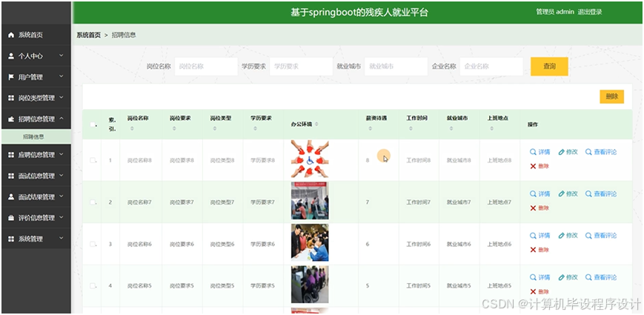Expand 面试结果管理 menu chevron

[62, 196]
